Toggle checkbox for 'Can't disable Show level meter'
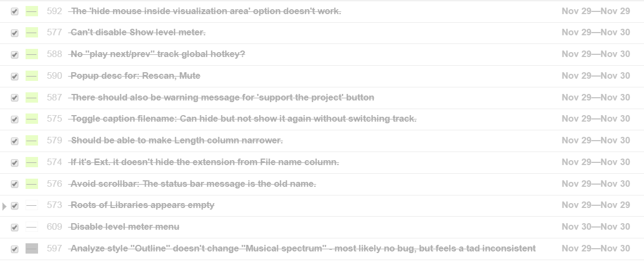Viewport: 644px width, 265px height. click(x=15, y=33)
